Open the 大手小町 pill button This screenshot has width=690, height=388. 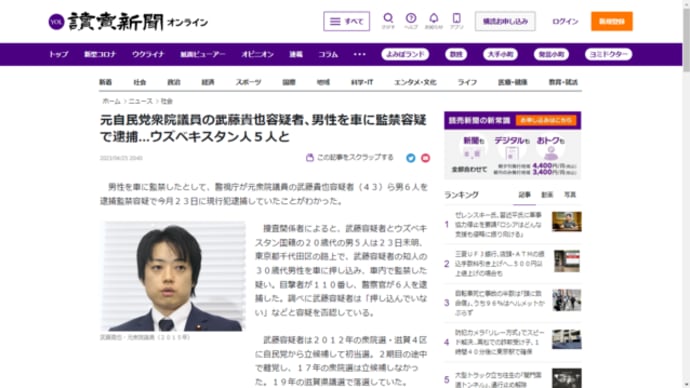(500, 54)
